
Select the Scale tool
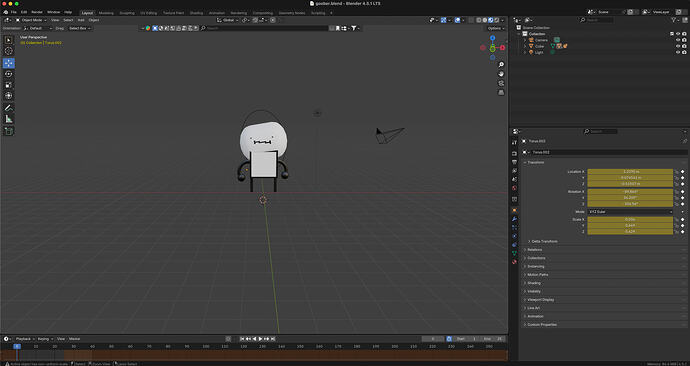click(8, 84)
